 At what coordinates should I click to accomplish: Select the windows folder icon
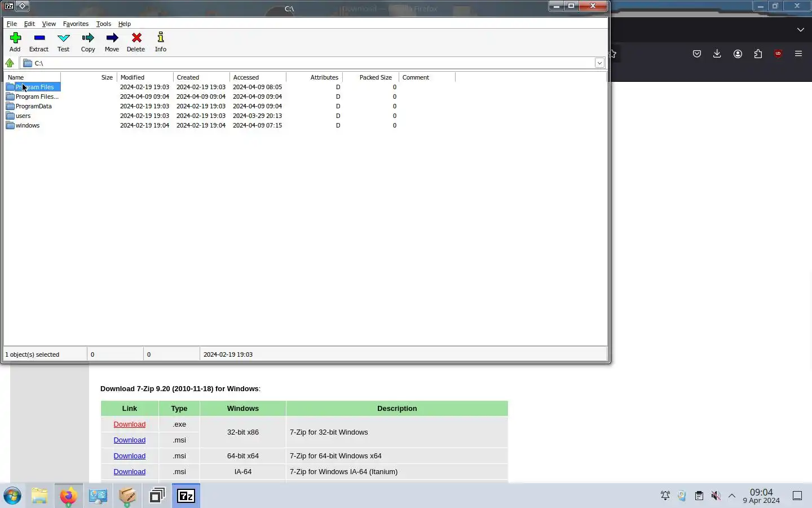click(10, 125)
